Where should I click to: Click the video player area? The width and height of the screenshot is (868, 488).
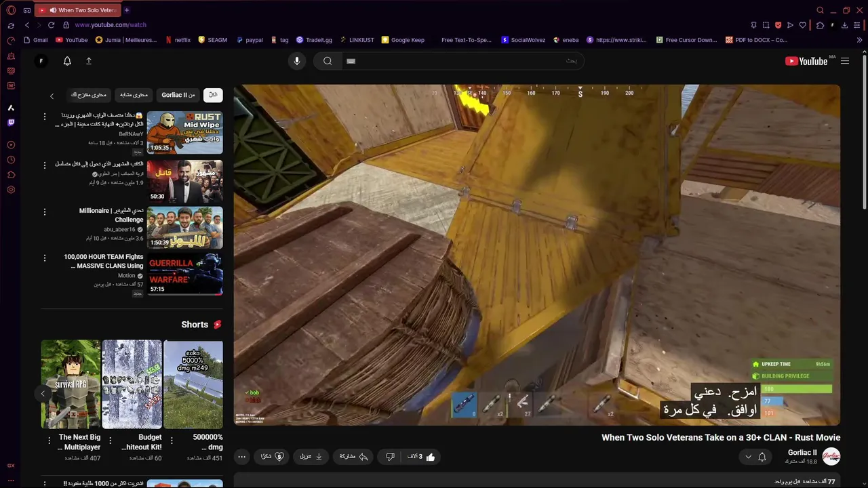pyautogui.click(x=537, y=255)
